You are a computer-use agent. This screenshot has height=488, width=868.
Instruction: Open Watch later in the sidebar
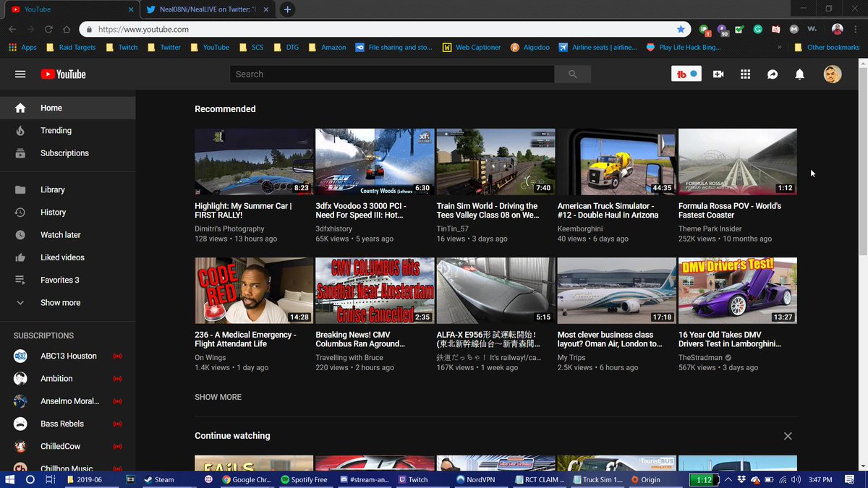point(67,234)
